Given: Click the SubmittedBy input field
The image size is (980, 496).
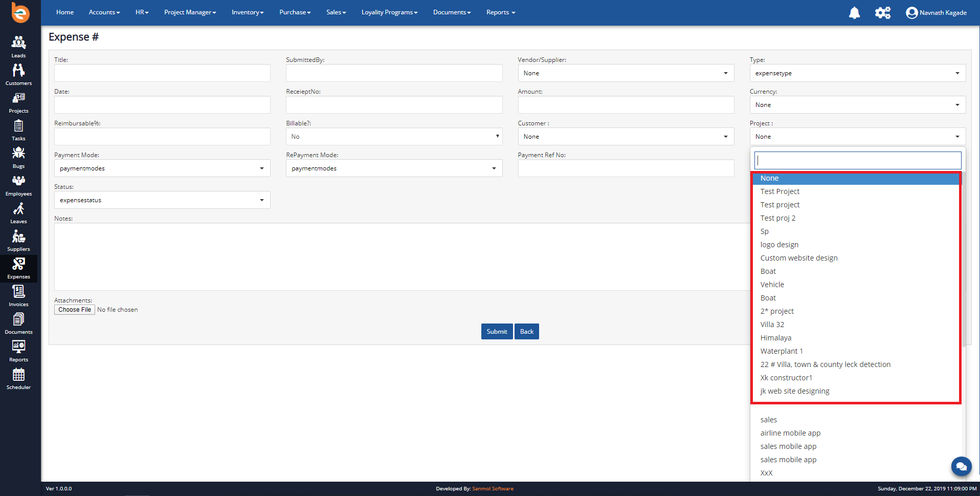Looking at the screenshot, I should tap(394, 73).
